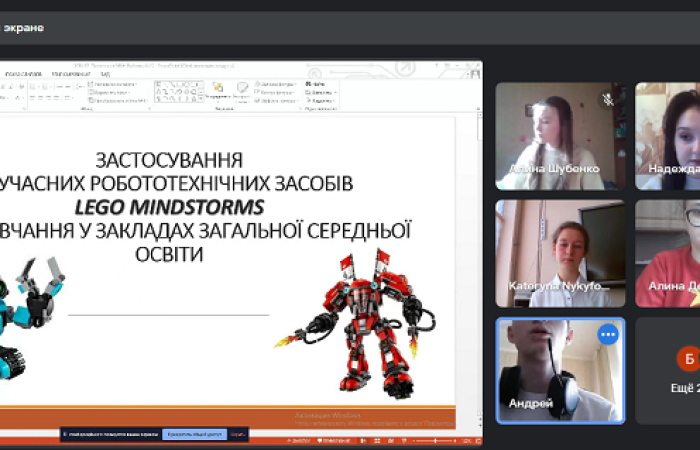700x450 pixels.
Task: Select Kateryna Nykyfo… participant video tile
Action: point(560,253)
